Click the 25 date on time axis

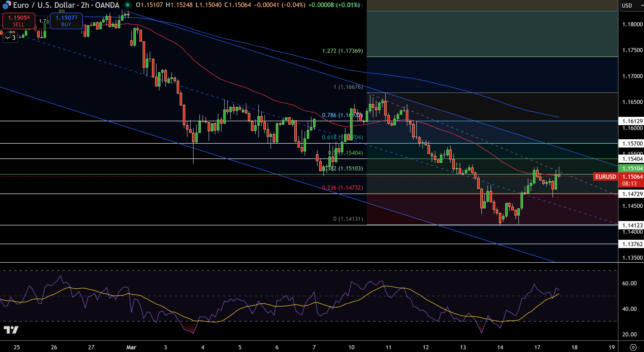tap(17, 347)
